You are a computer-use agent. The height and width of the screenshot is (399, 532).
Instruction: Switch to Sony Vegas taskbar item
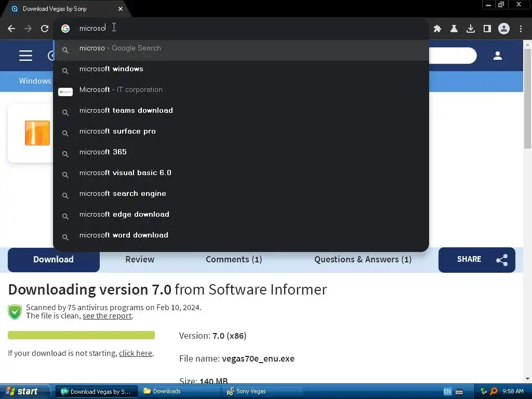tap(263, 392)
